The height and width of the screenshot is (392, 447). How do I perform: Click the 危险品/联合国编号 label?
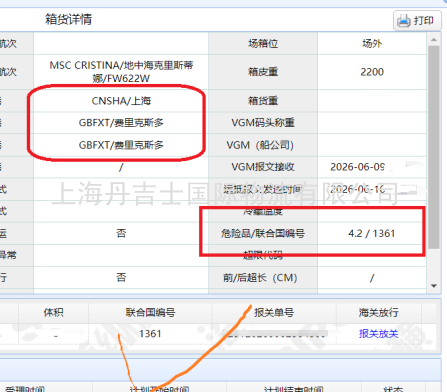tap(263, 233)
